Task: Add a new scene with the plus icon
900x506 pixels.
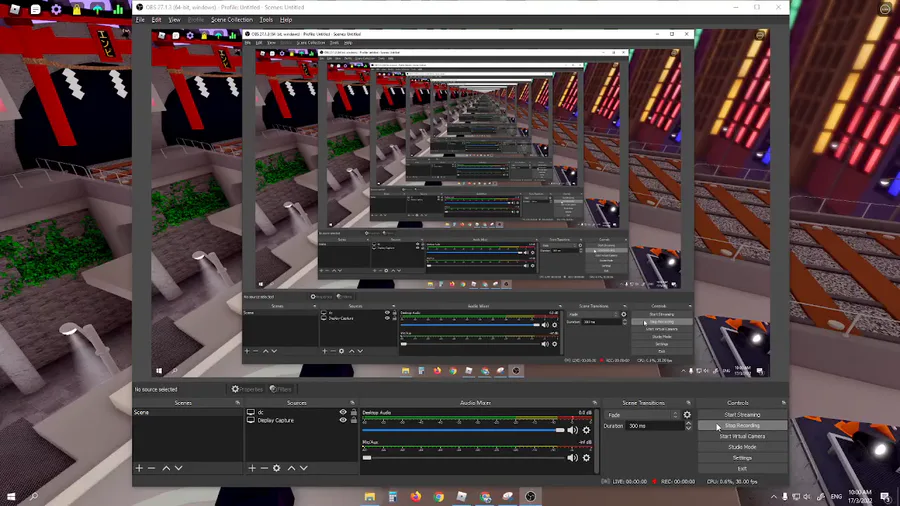Action: [139, 468]
